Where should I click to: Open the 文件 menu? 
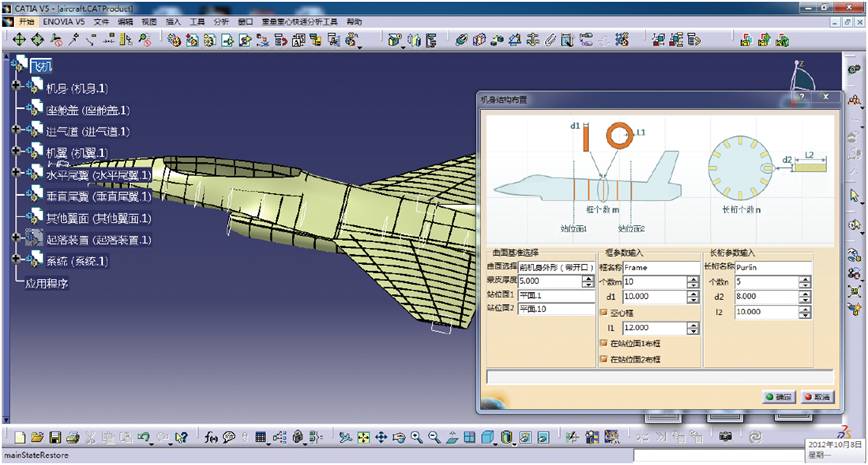coord(102,22)
